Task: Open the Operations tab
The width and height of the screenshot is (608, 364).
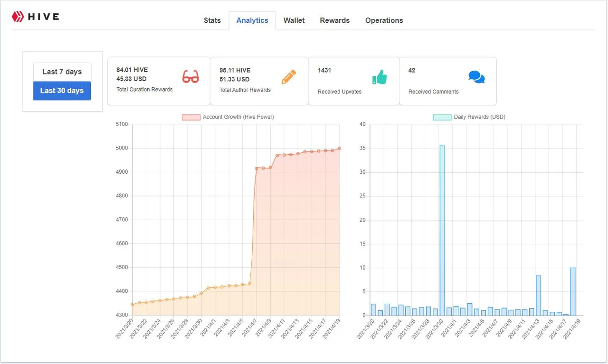Action: 384,20
